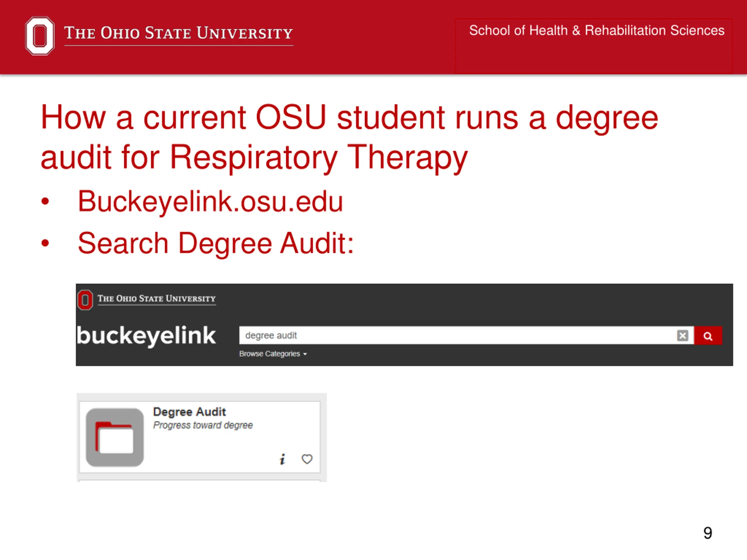Click The Ohio State University header text
This screenshot has width=747, height=560.
pos(179,34)
